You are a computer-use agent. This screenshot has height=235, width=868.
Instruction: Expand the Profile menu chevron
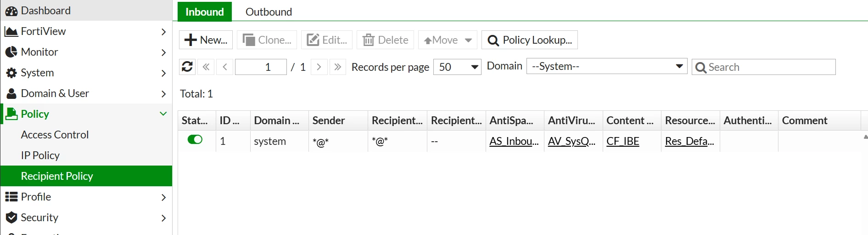163,197
